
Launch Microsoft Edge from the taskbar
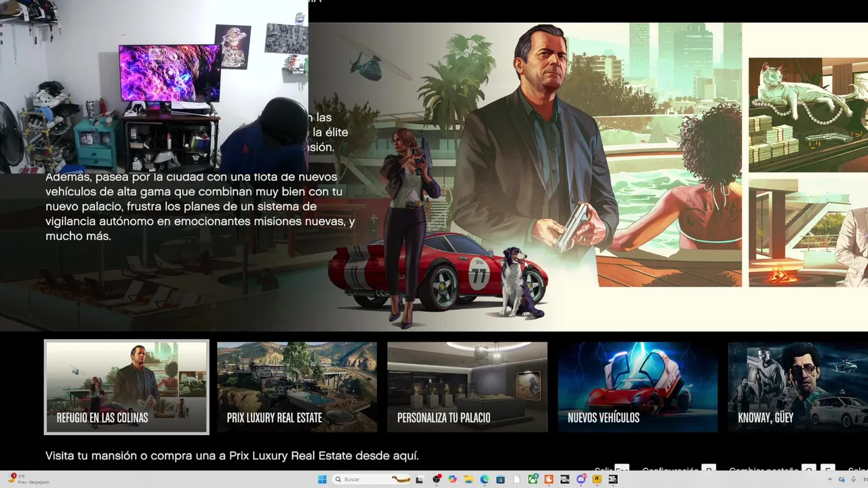(484, 479)
